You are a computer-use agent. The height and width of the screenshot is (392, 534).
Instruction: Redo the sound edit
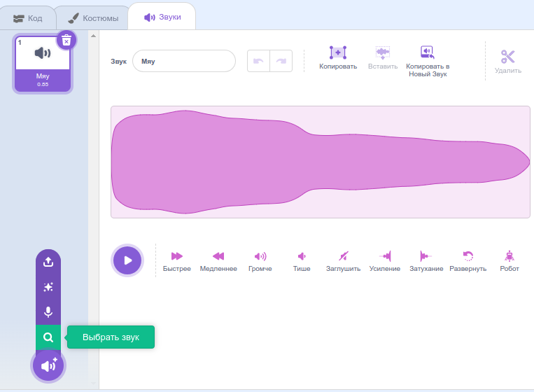(281, 61)
